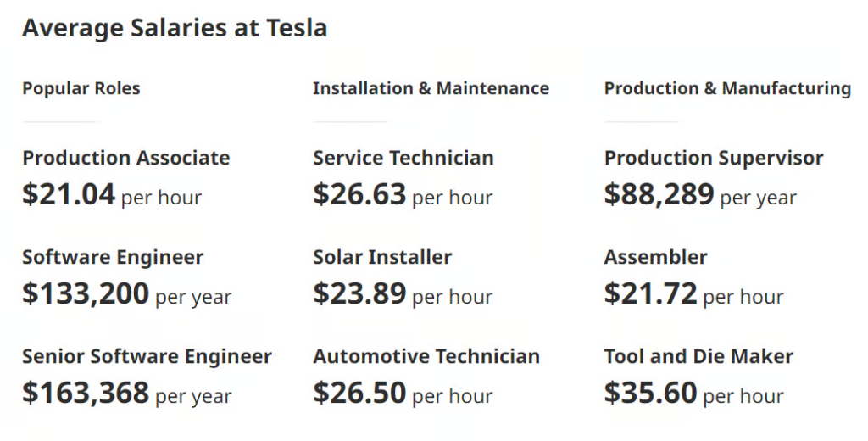Click the Production Associate role link
This screenshot has width=868, height=441.
pos(125,158)
